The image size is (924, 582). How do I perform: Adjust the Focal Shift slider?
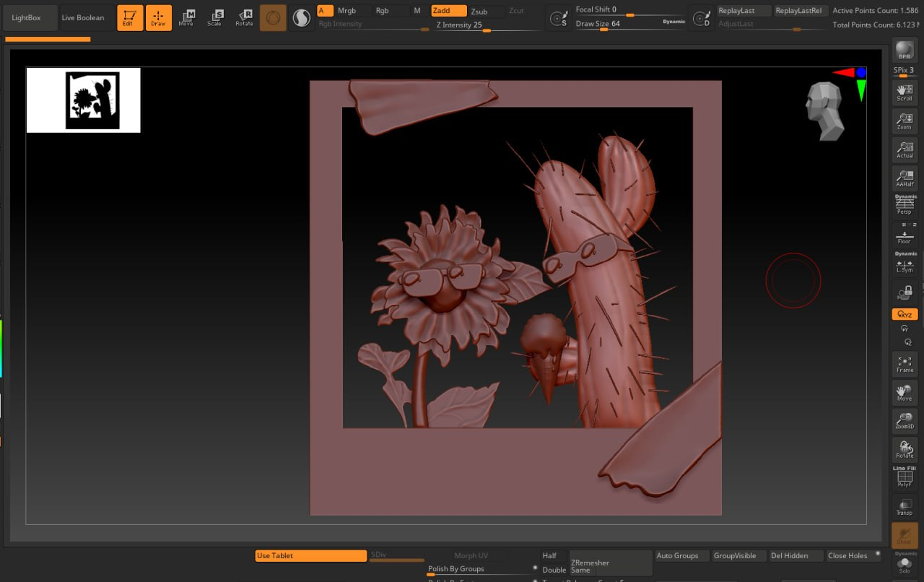[x=629, y=11]
